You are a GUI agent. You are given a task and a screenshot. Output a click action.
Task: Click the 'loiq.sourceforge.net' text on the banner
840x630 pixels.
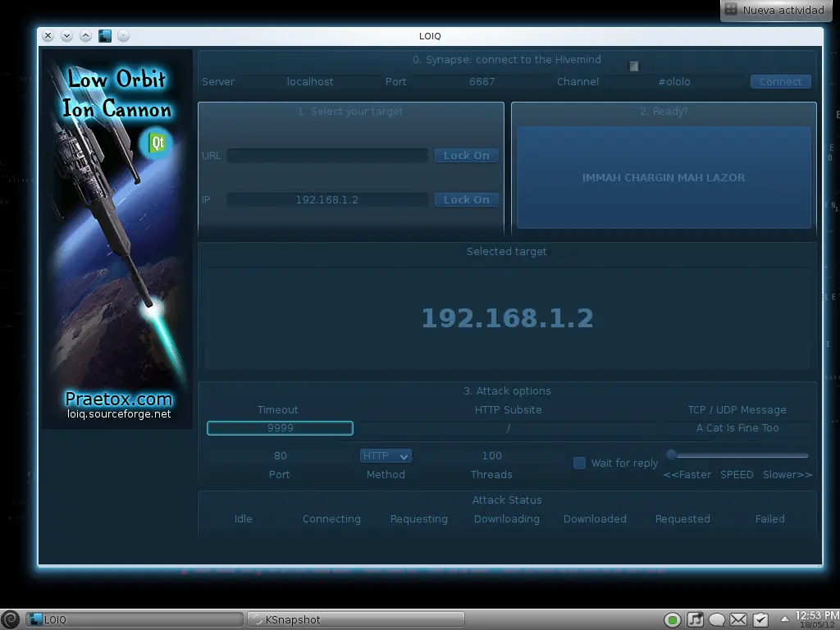[x=119, y=414]
